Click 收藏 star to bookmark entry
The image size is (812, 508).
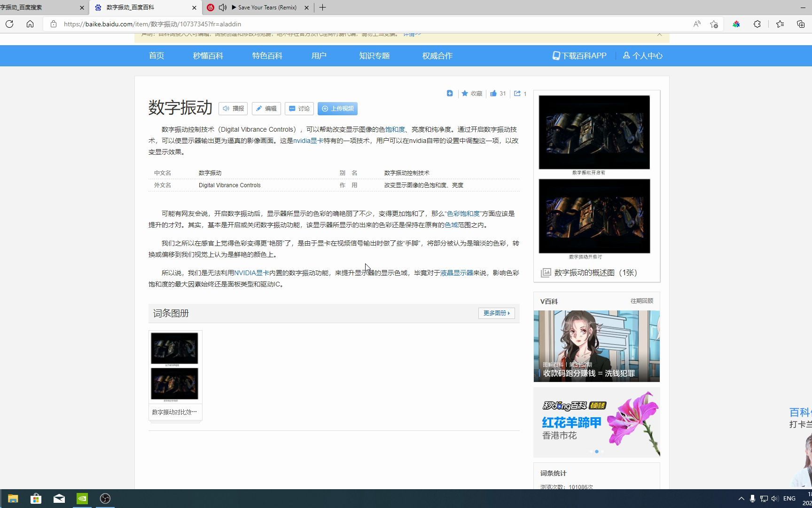coord(472,94)
